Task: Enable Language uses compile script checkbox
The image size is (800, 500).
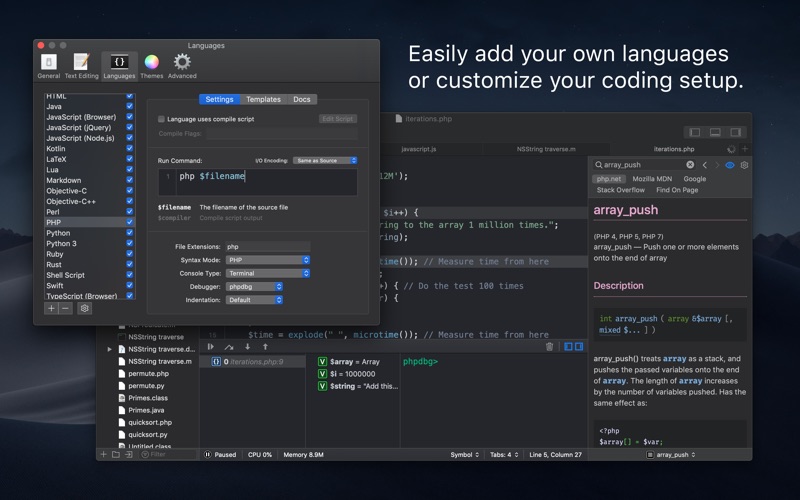Action: pos(162,119)
